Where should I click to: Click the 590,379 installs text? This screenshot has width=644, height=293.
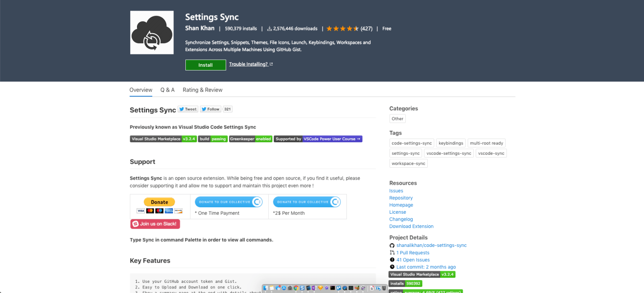[x=241, y=29]
